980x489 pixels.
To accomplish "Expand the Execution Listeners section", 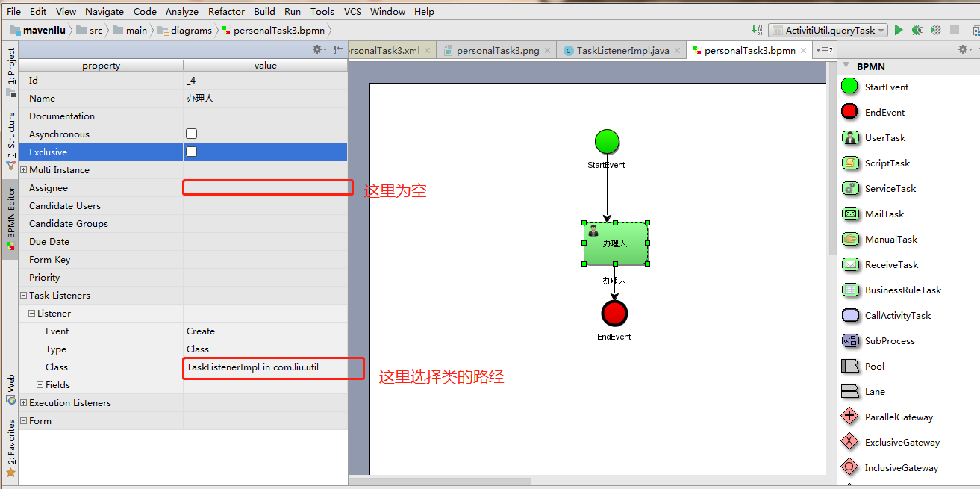I will (24, 403).
